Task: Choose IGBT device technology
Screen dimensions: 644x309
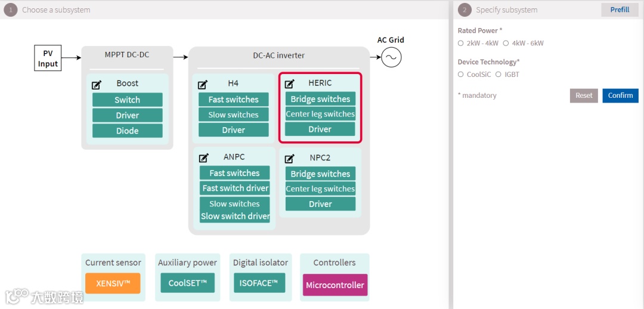Action: pyautogui.click(x=498, y=75)
